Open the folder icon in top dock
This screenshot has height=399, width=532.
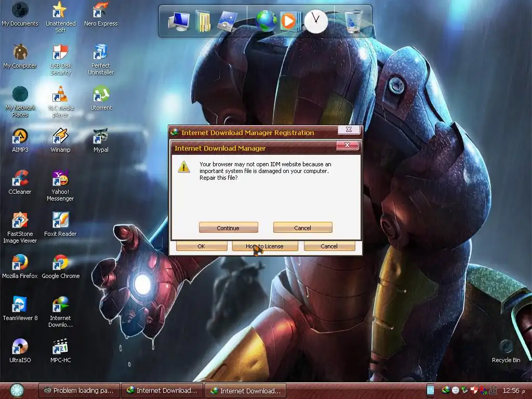tap(203, 21)
